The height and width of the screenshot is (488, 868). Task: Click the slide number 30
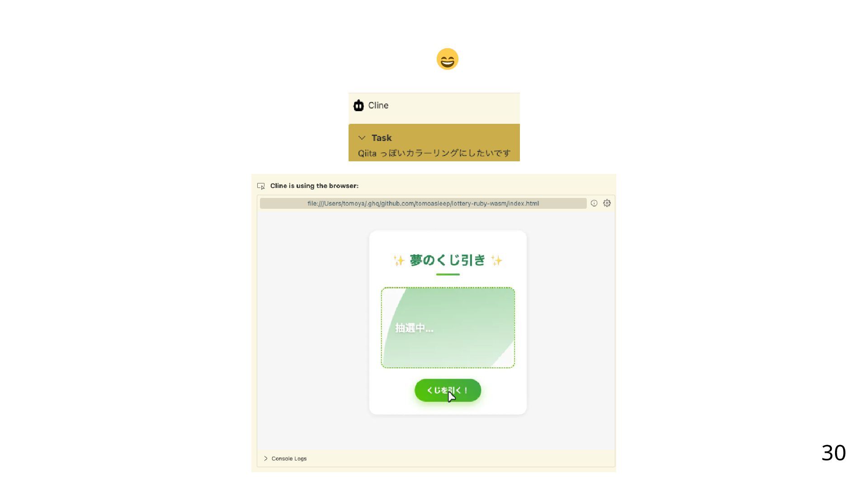[833, 453]
